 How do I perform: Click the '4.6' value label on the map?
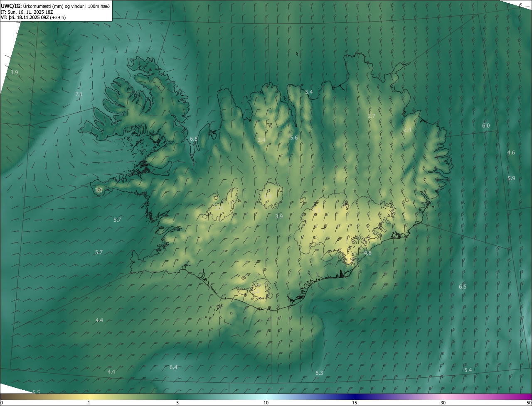coord(511,152)
